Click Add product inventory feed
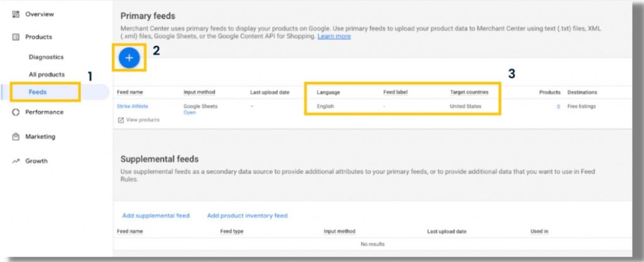 247,216
